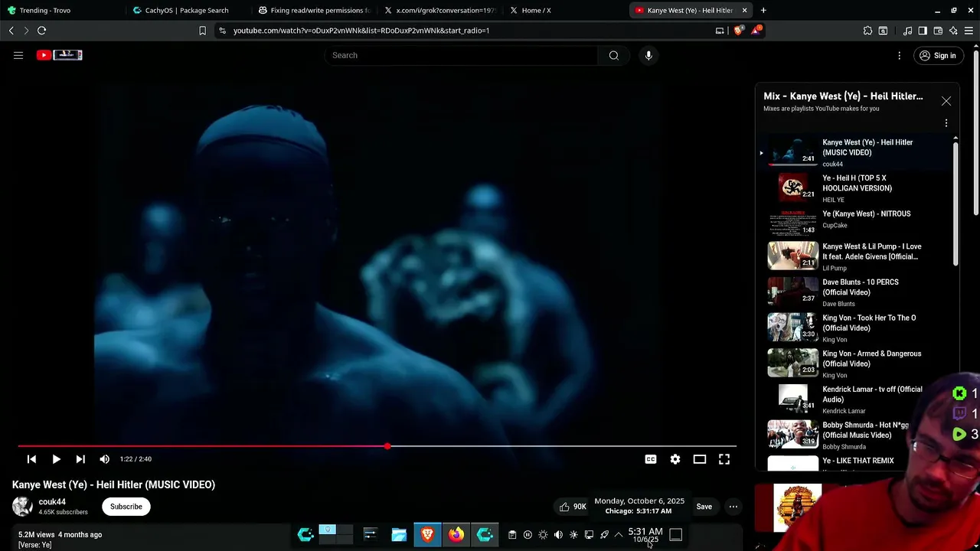Image resolution: width=980 pixels, height=551 pixels.
Task: Open Leo AI assistant icon
Action: [x=953, y=31]
